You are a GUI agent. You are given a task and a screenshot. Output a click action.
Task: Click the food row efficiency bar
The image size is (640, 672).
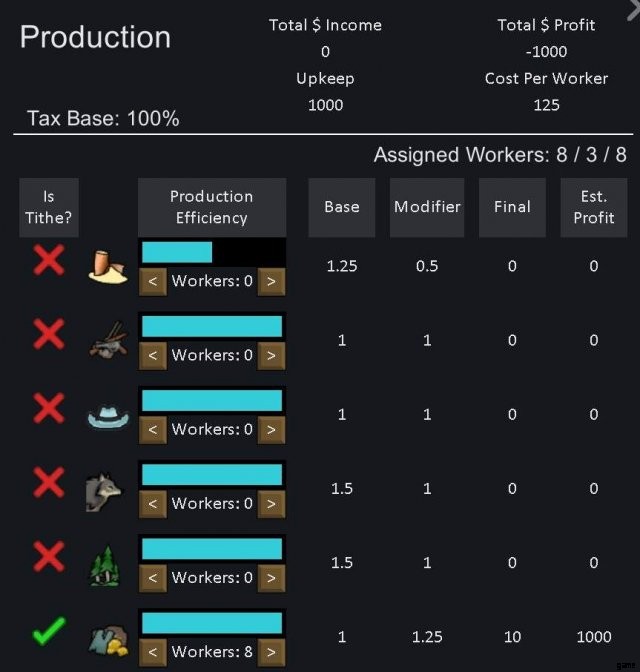[211, 252]
